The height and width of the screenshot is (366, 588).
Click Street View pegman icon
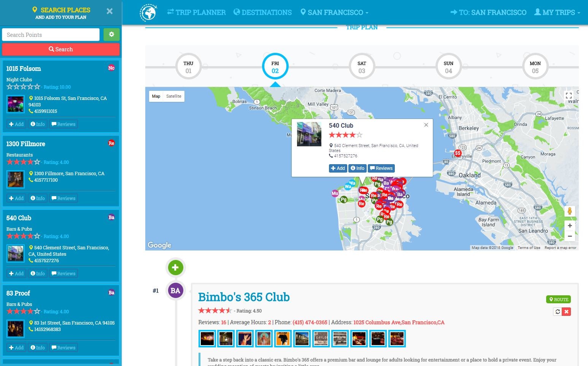pos(569,211)
